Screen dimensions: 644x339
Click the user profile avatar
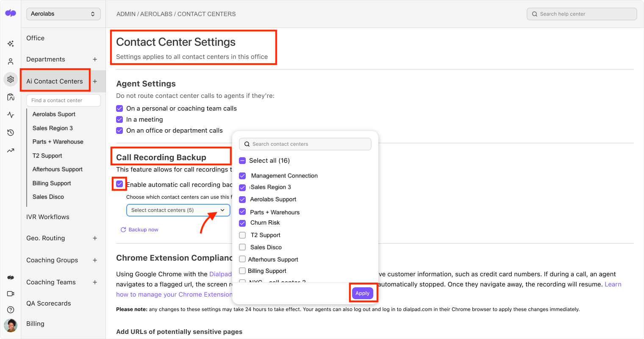click(11, 325)
